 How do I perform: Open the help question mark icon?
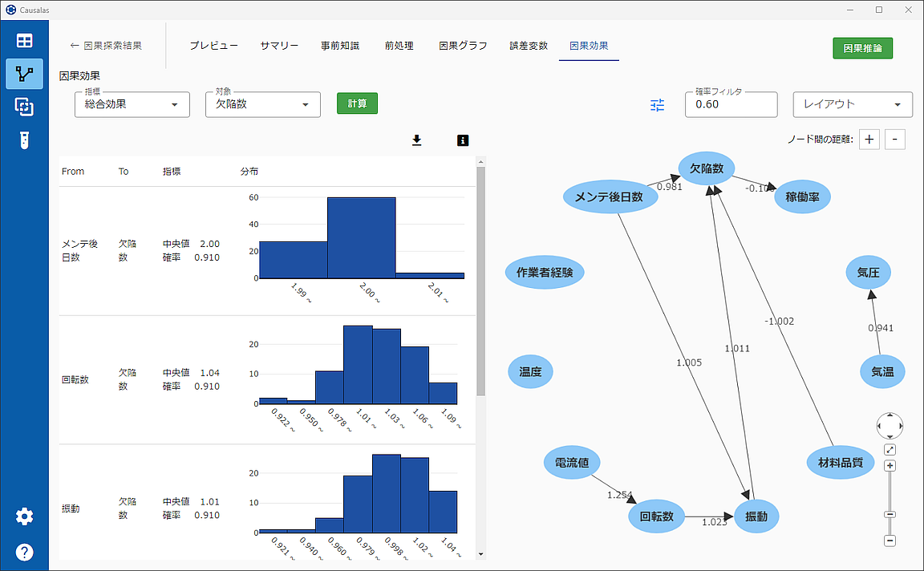pyautogui.click(x=24, y=553)
